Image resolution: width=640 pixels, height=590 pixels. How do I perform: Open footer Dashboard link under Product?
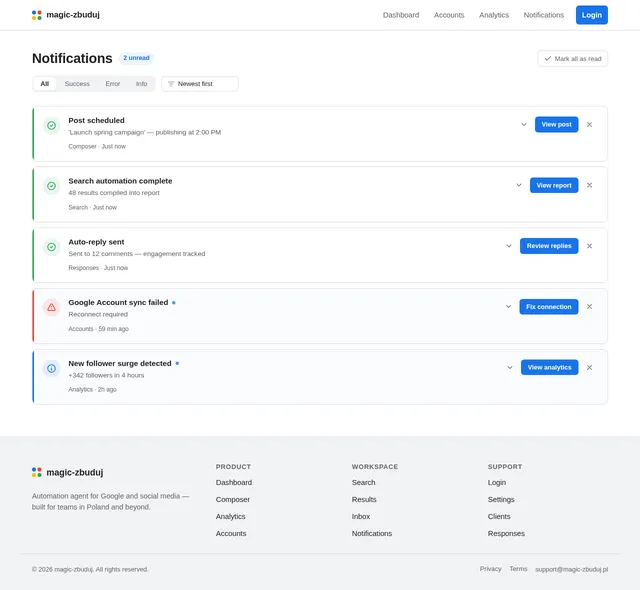click(x=234, y=483)
